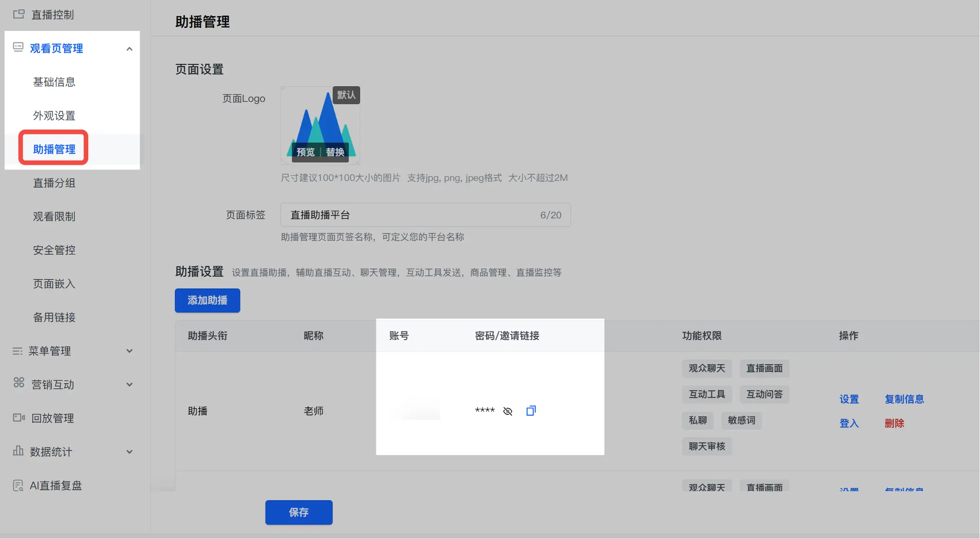The image size is (980, 539).
Task: Click the 数据统计 bar chart icon
Action: (18, 450)
